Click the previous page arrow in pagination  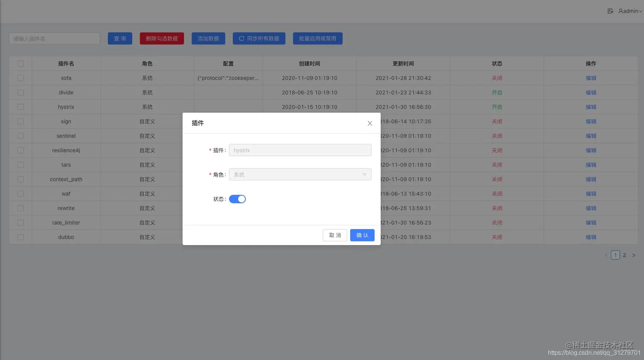[x=606, y=255]
